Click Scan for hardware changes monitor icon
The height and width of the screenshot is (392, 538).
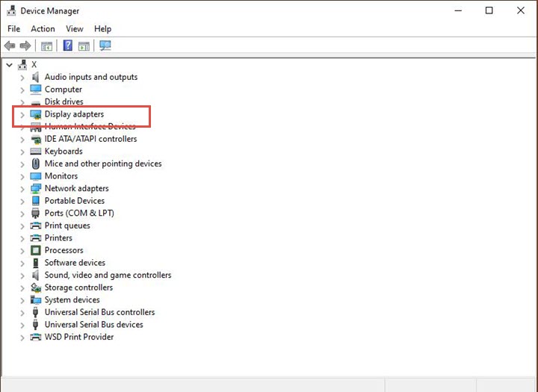(x=105, y=46)
